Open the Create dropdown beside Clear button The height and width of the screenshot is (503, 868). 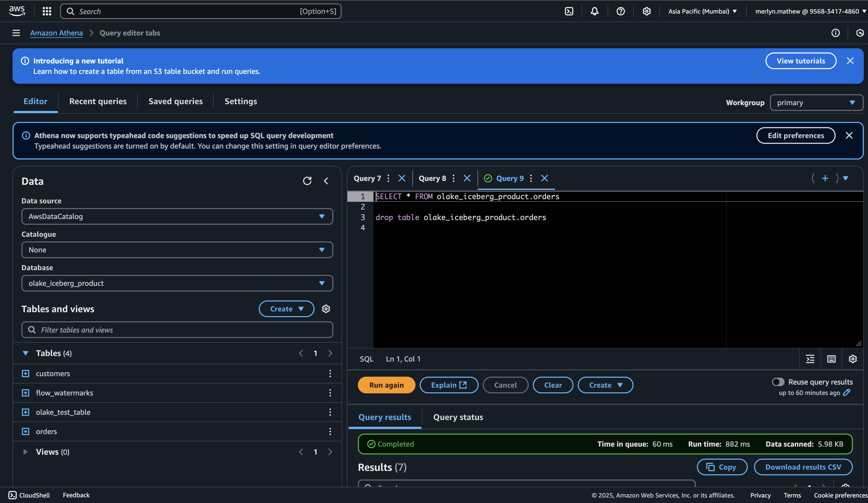click(x=606, y=385)
